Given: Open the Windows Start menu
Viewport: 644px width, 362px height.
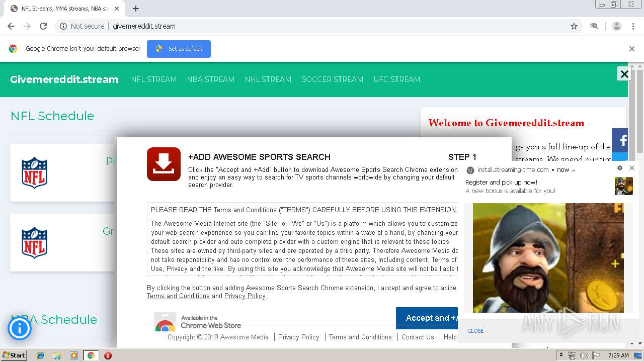Looking at the screenshot, I should [x=14, y=355].
